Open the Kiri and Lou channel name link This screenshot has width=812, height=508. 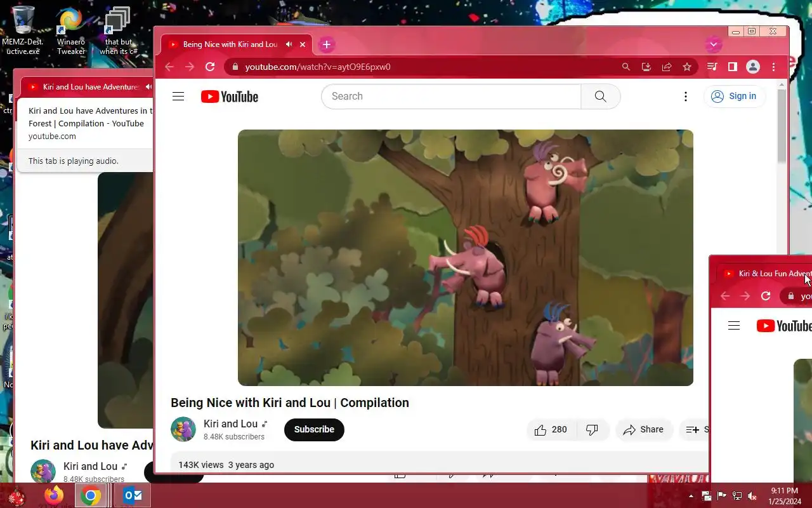(230, 424)
